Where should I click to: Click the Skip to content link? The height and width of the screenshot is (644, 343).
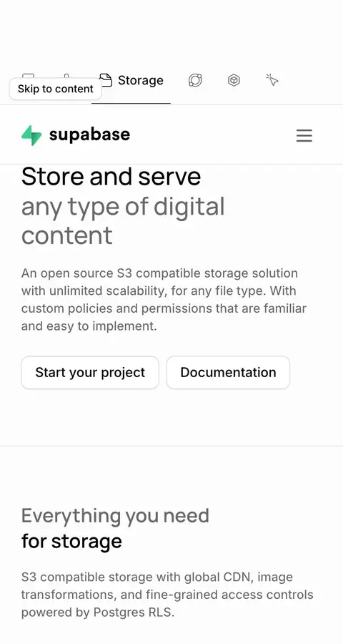(x=56, y=89)
